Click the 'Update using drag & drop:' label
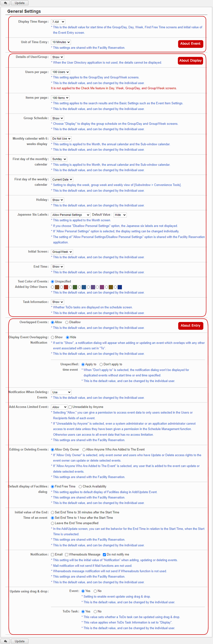Screen dimensions: 213x644 29,592
